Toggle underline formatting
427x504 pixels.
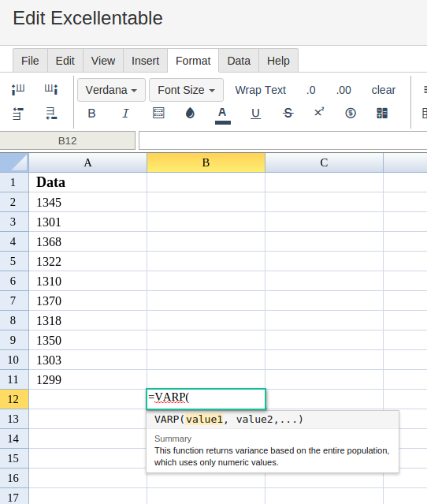coord(255,114)
